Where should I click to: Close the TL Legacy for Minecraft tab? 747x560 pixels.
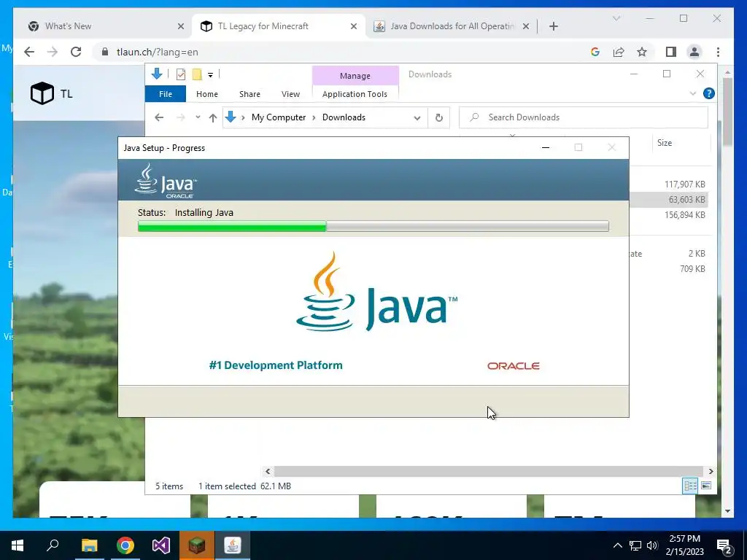(x=354, y=26)
